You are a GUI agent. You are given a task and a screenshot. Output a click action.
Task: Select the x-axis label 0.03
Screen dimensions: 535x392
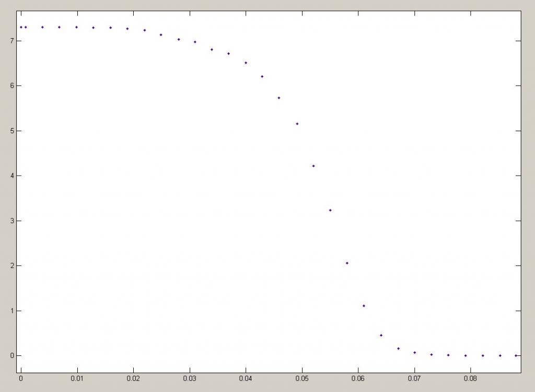pyautogui.click(x=189, y=379)
